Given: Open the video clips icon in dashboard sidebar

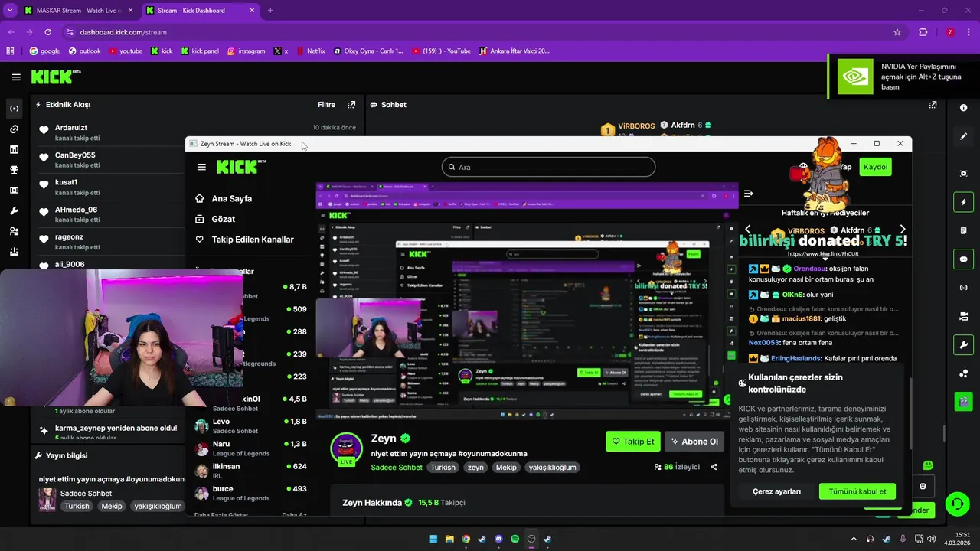Looking at the screenshot, I should [x=14, y=191].
